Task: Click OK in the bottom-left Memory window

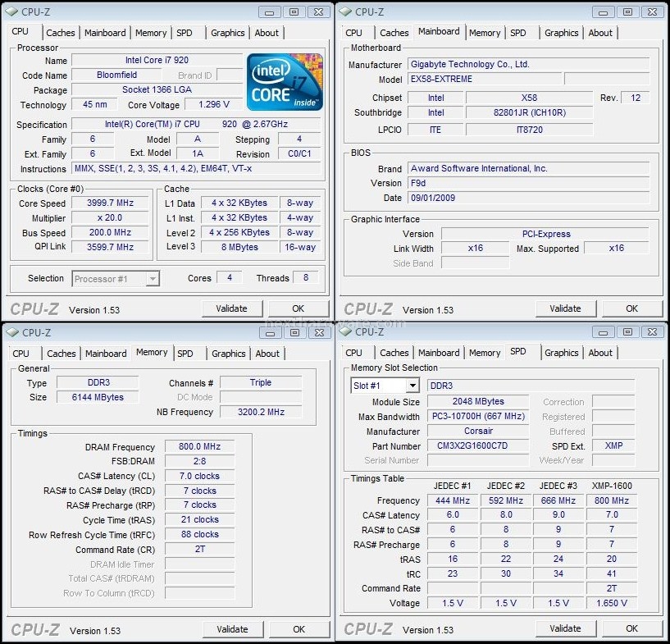Action: coord(299,629)
